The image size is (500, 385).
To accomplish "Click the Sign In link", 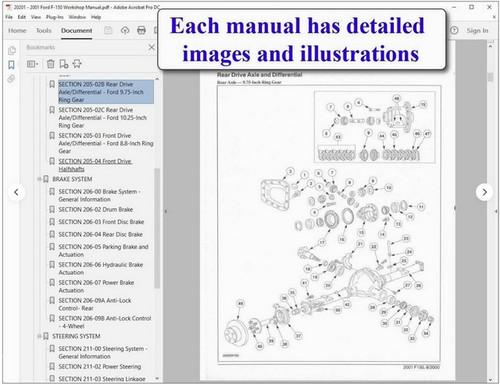I will coord(477,31).
